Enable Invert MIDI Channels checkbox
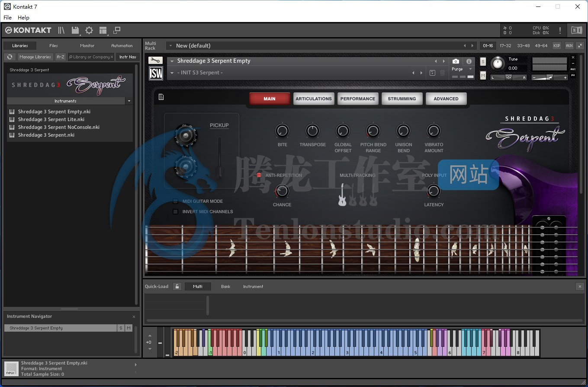Viewport: 588px width, 387px height. pyautogui.click(x=175, y=211)
